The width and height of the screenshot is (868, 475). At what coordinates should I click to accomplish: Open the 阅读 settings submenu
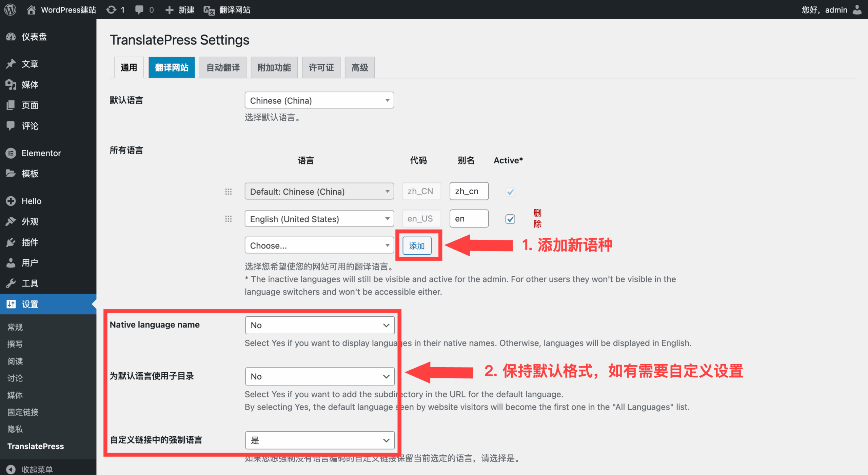click(15, 361)
